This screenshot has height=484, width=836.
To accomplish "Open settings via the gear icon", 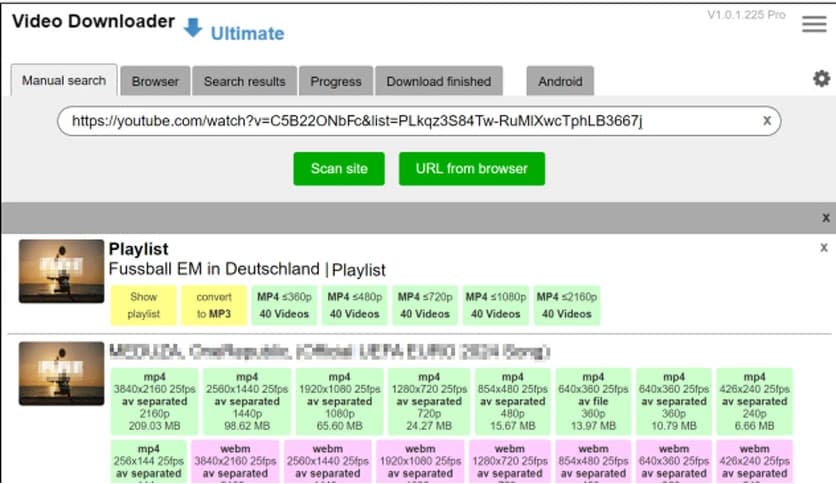I will (821, 79).
